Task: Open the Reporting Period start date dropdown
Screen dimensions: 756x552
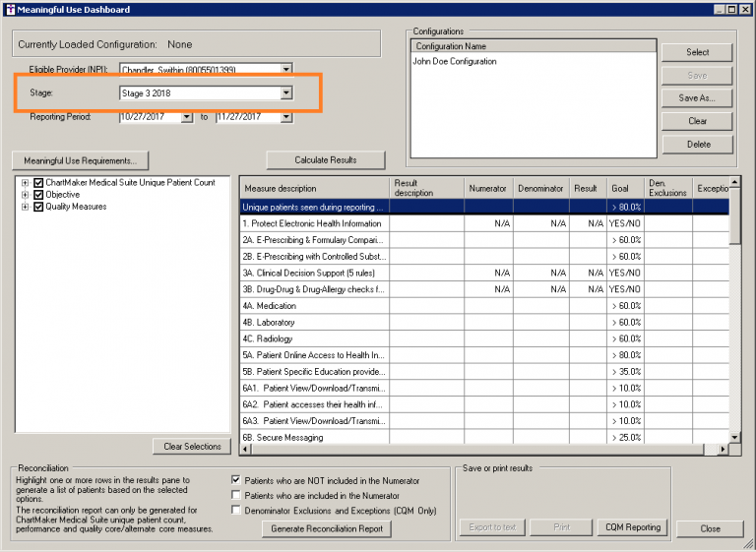Action: pos(187,117)
